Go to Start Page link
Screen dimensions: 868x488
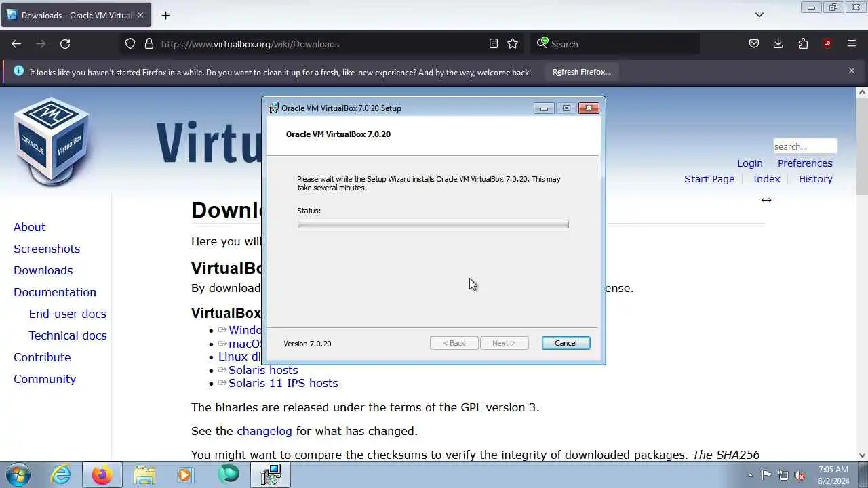(709, 179)
